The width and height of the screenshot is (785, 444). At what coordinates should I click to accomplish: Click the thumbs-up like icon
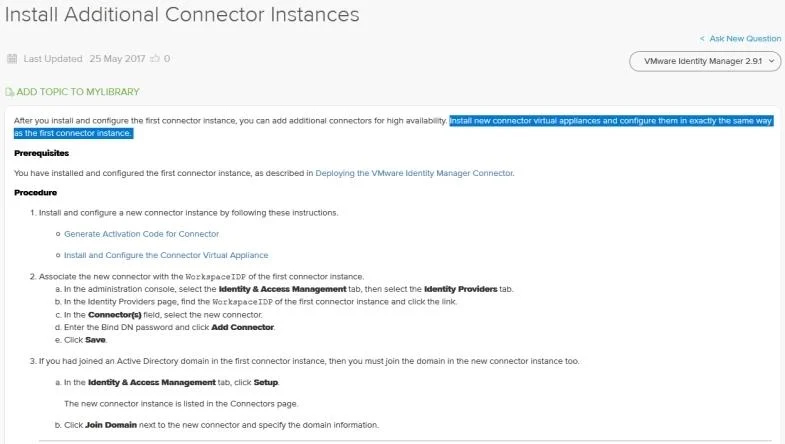pos(155,58)
